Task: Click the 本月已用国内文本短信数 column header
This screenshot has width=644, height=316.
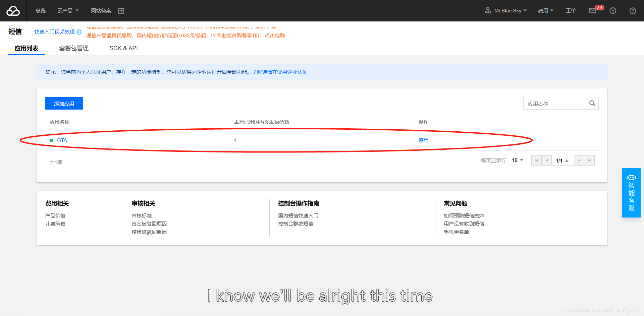Action: tap(262, 122)
